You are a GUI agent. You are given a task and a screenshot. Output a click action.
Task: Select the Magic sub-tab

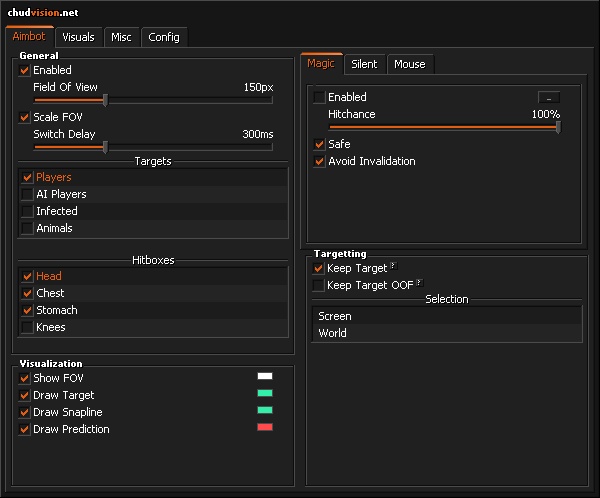coord(321,64)
